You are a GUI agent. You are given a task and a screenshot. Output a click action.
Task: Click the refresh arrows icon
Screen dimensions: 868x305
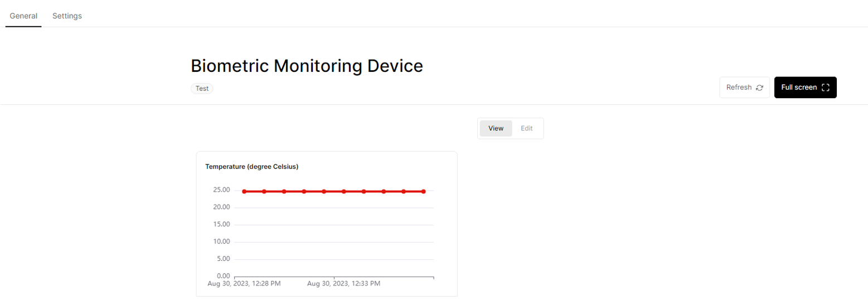pyautogui.click(x=759, y=88)
